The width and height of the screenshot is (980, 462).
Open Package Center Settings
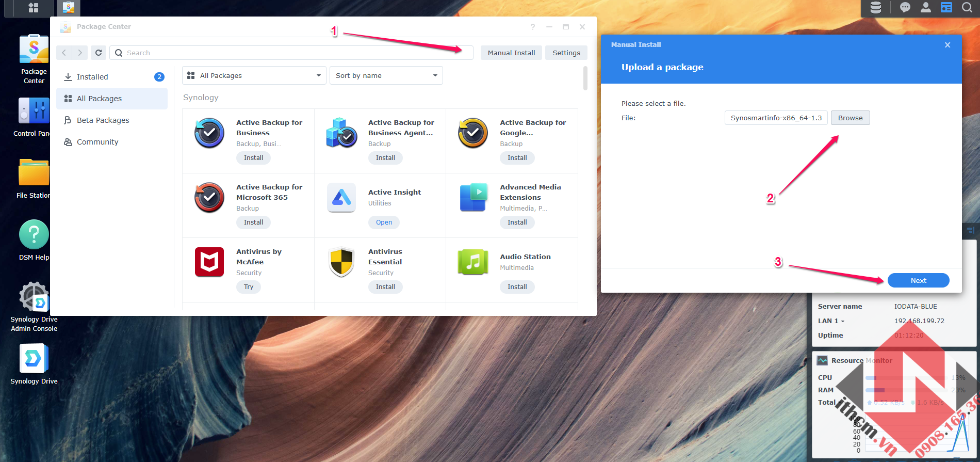click(x=566, y=53)
